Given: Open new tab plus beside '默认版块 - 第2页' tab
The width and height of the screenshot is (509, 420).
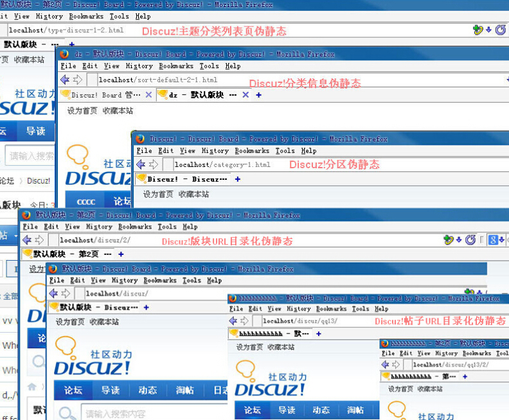Looking at the screenshot, I should click(121, 254).
